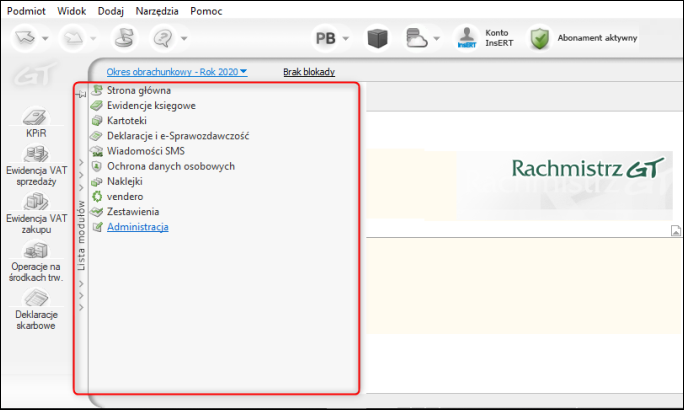Click the PB toolbar button
The image size is (684, 410).
click(325, 38)
